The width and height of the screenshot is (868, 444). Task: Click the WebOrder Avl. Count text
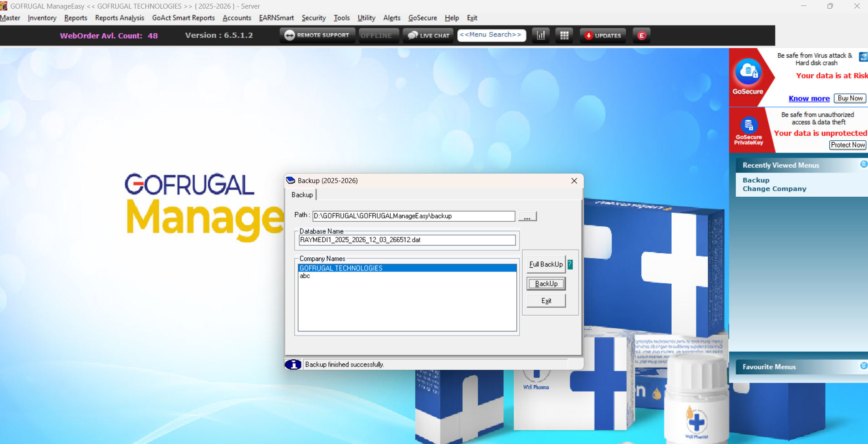point(109,36)
